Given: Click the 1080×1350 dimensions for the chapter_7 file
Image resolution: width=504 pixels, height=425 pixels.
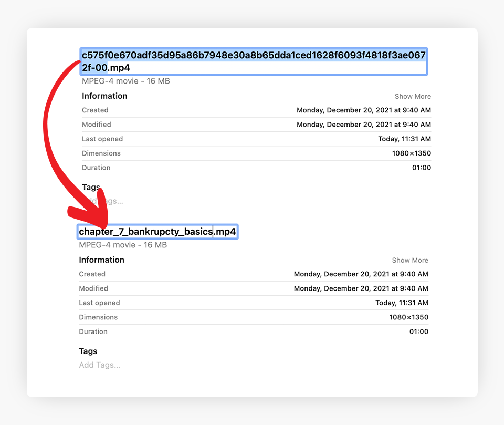Looking at the screenshot, I should click(x=408, y=317).
